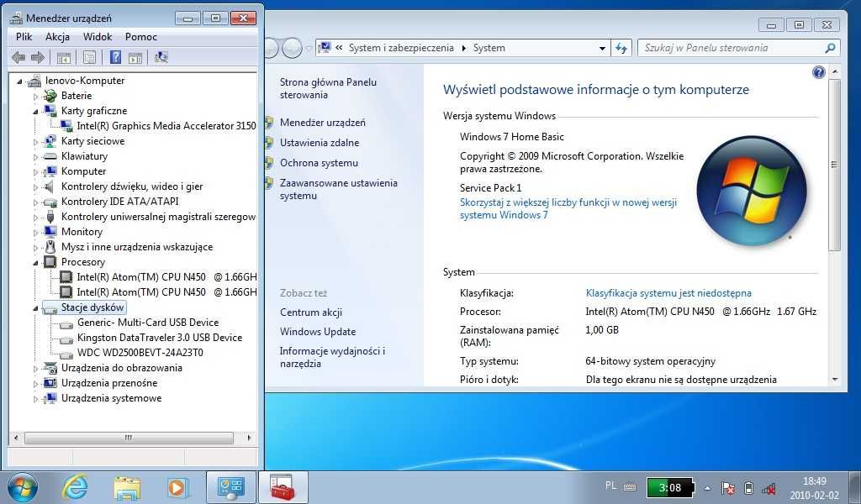Select WDC WD2500BEVT-24A23T0 disk
861x504 pixels.
[140, 353]
